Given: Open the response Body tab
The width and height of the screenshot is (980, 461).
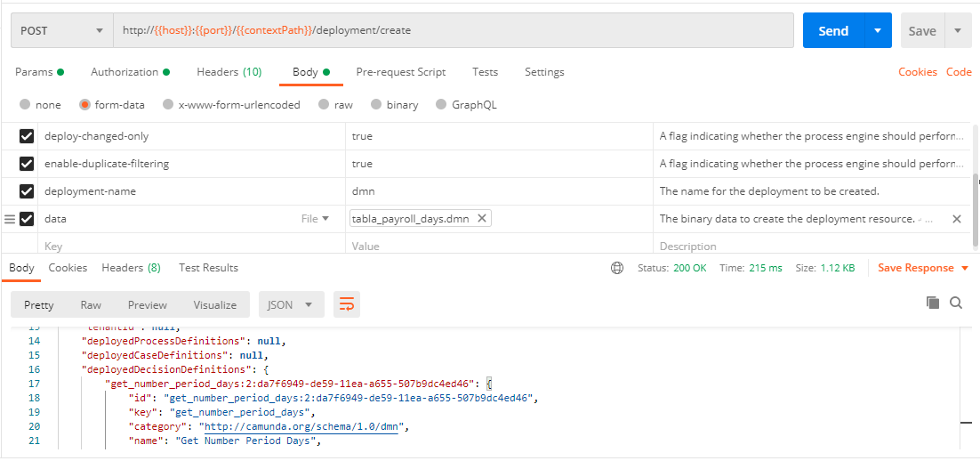Looking at the screenshot, I should pyautogui.click(x=21, y=268).
